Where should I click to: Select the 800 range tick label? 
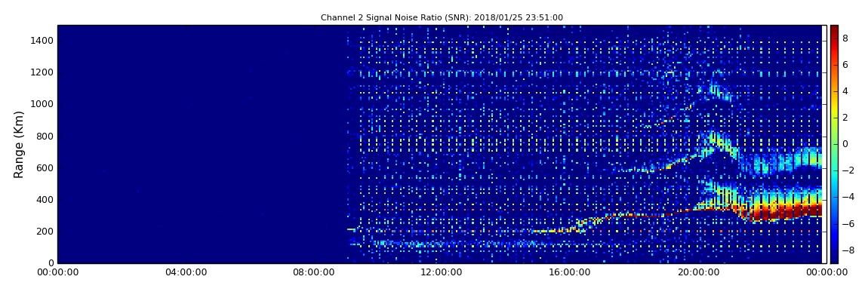click(x=45, y=136)
